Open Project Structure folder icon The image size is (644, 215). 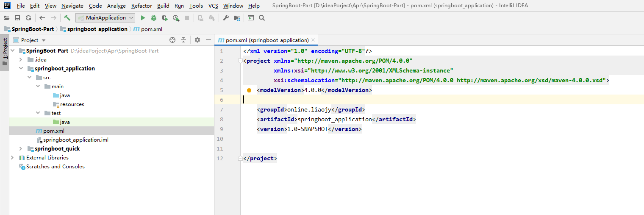tap(237, 18)
